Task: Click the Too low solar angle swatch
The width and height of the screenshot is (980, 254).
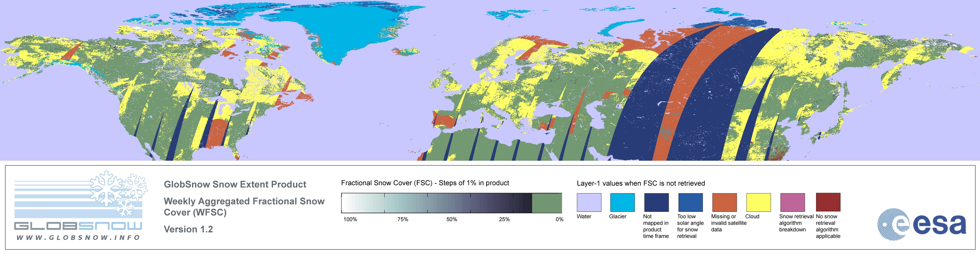Action: (x=690, y=202)
